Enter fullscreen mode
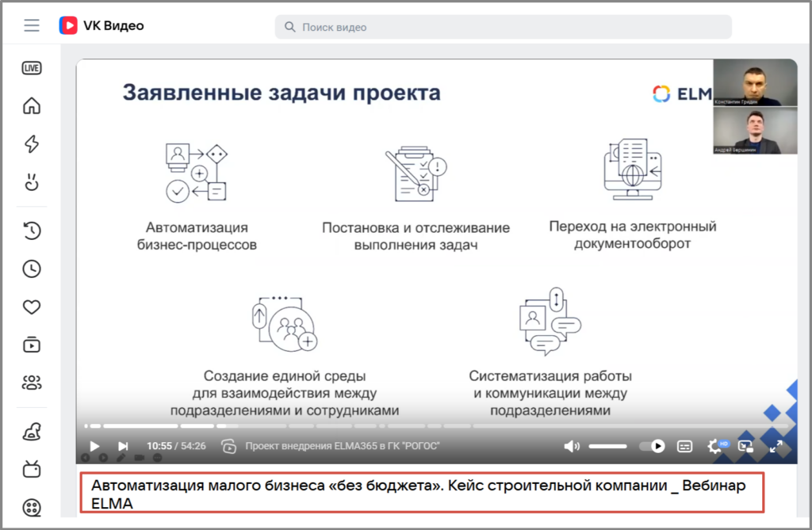This screenshot has width=812, height=530. (776, 446)
